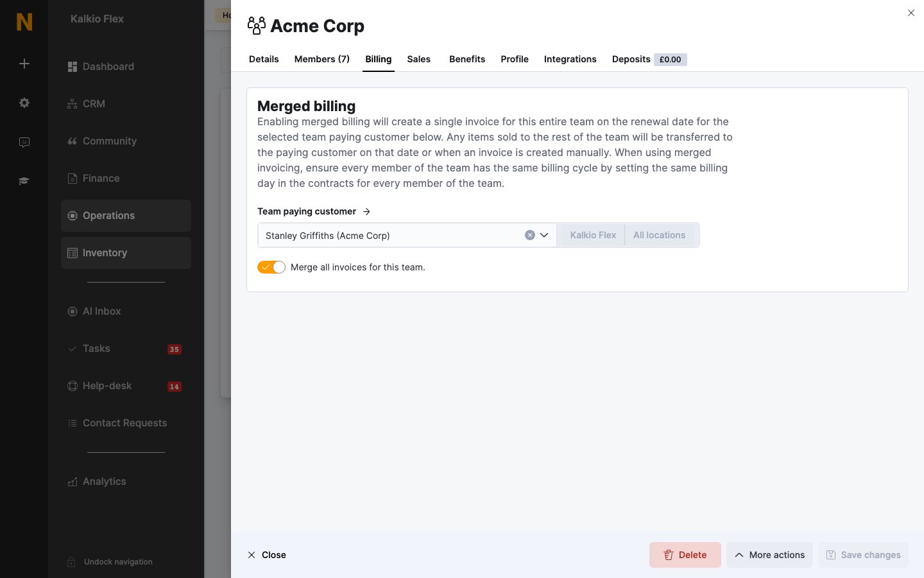This screenshot has width=924, height=578.
Task: Click the Undock navigation lock icon
Action: click(72, 562)
